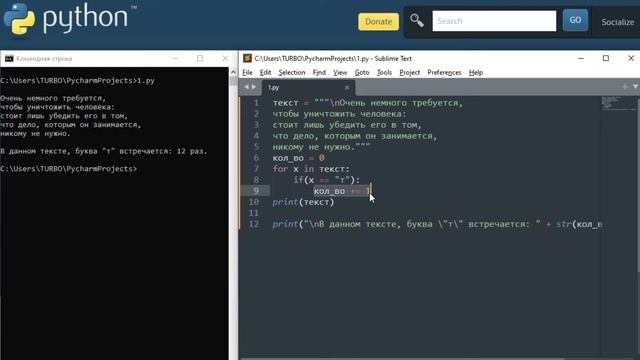Go to previous tab with left arrow
This screenshot has height=360, width=640.
click(246, 87)
